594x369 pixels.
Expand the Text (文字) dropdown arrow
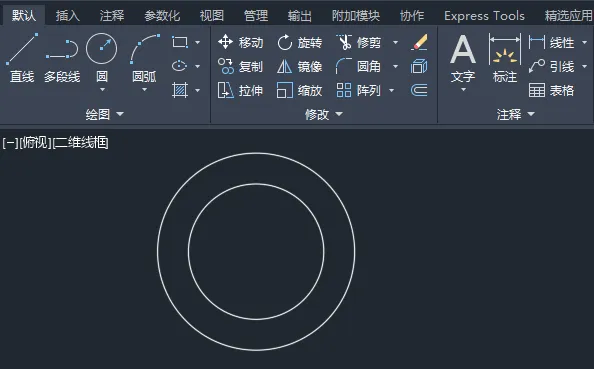coord(463,90)
